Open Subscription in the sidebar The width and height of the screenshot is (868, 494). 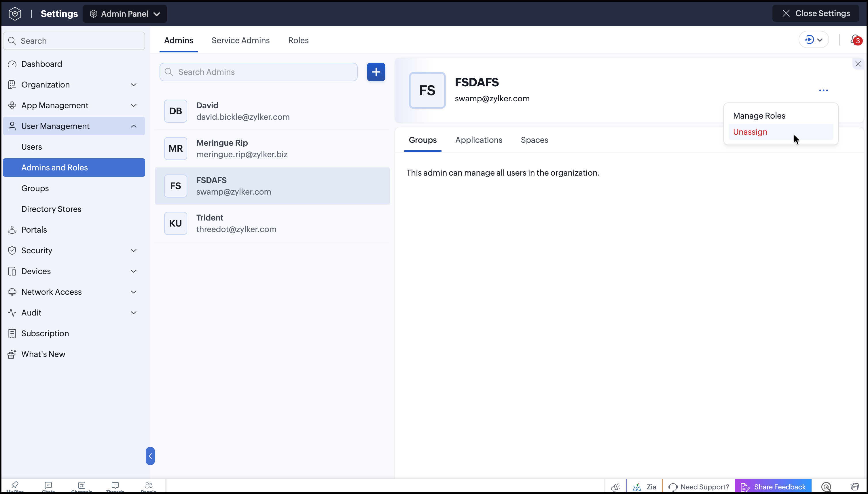pyautogui.click(x=74, y=333)
